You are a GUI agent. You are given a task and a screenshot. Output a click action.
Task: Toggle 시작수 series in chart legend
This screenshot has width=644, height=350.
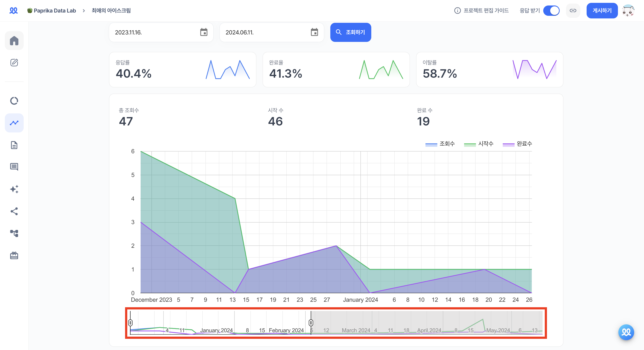click(x=478, y=144)
